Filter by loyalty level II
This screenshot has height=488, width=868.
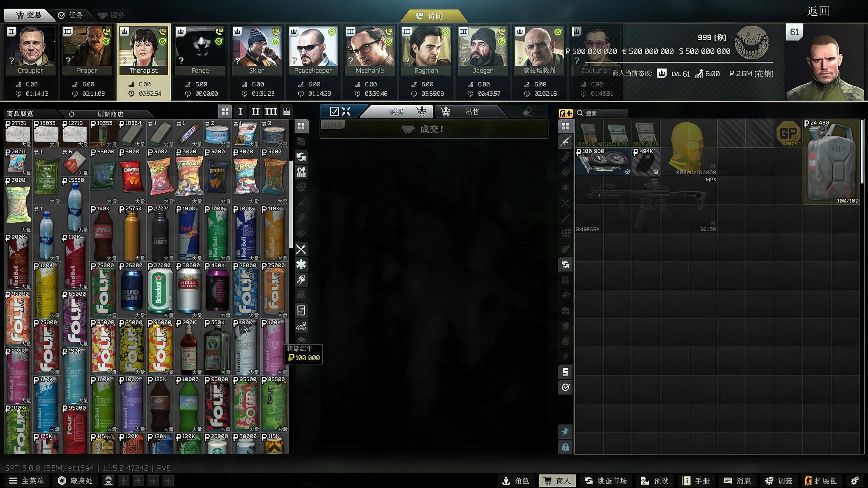(255, 112)
